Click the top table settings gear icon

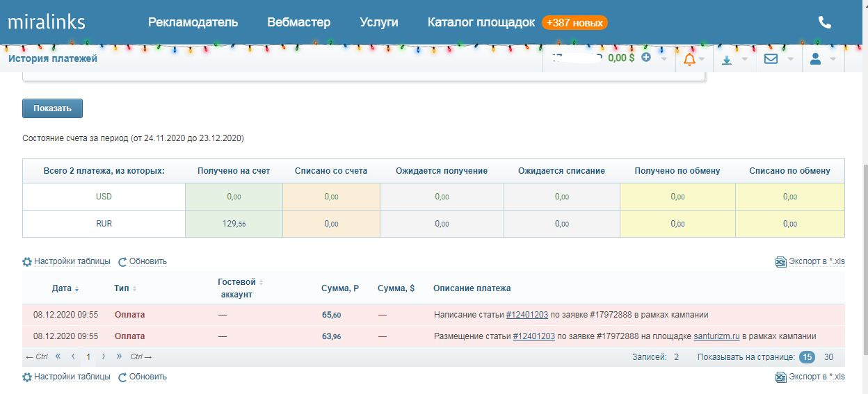27,262
